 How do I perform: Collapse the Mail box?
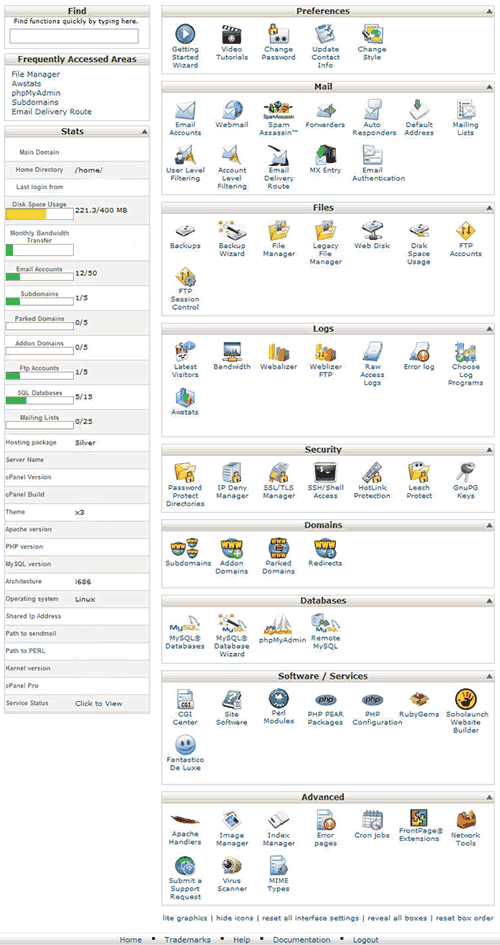point(489,87)
